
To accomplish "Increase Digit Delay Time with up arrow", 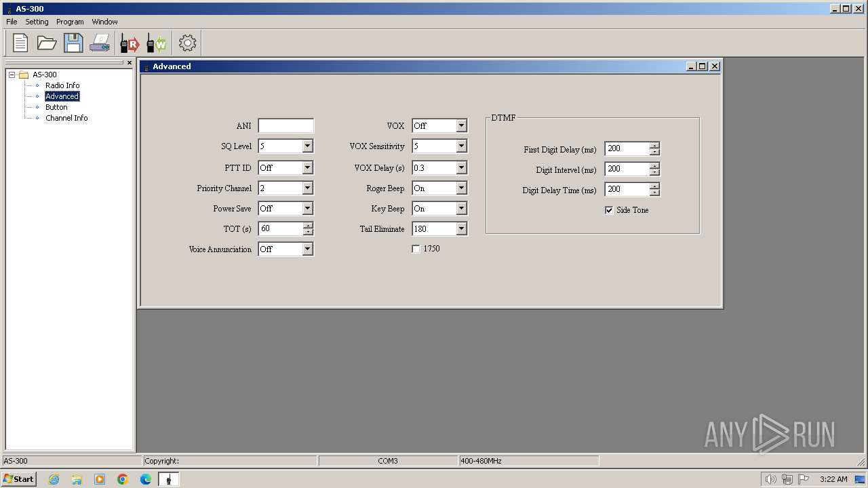I will [654, 186].
